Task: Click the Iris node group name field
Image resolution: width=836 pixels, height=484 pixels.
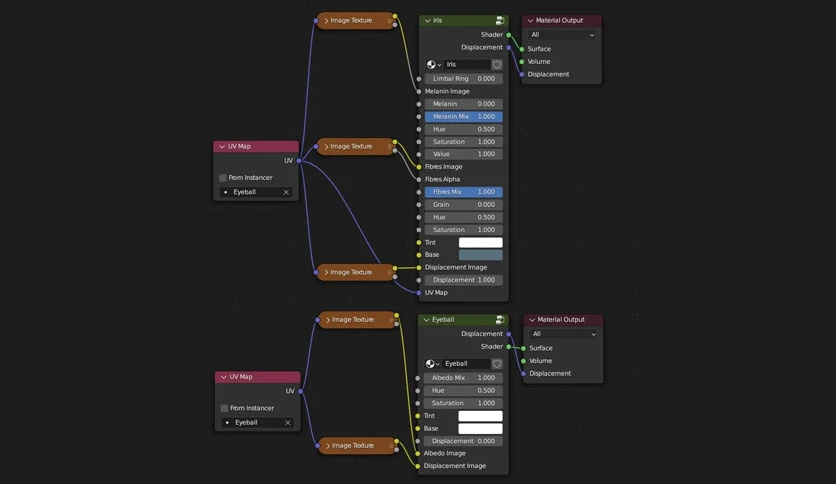Action: [467, 64]
